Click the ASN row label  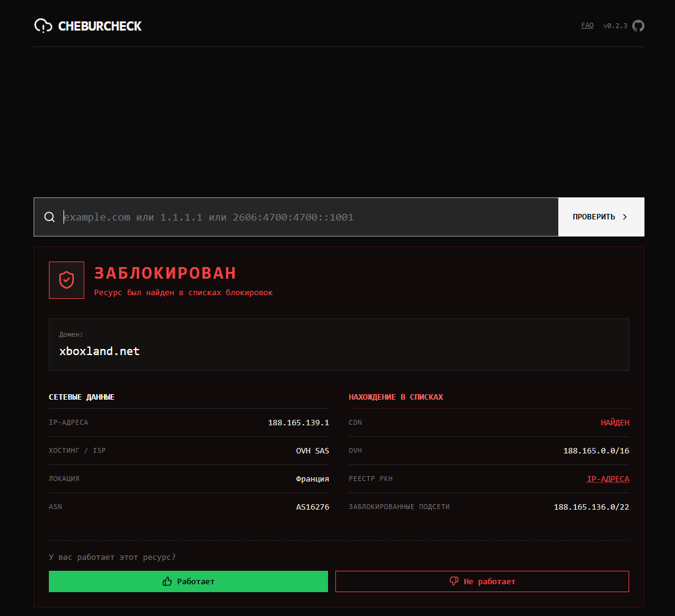(x=55, y=507)
